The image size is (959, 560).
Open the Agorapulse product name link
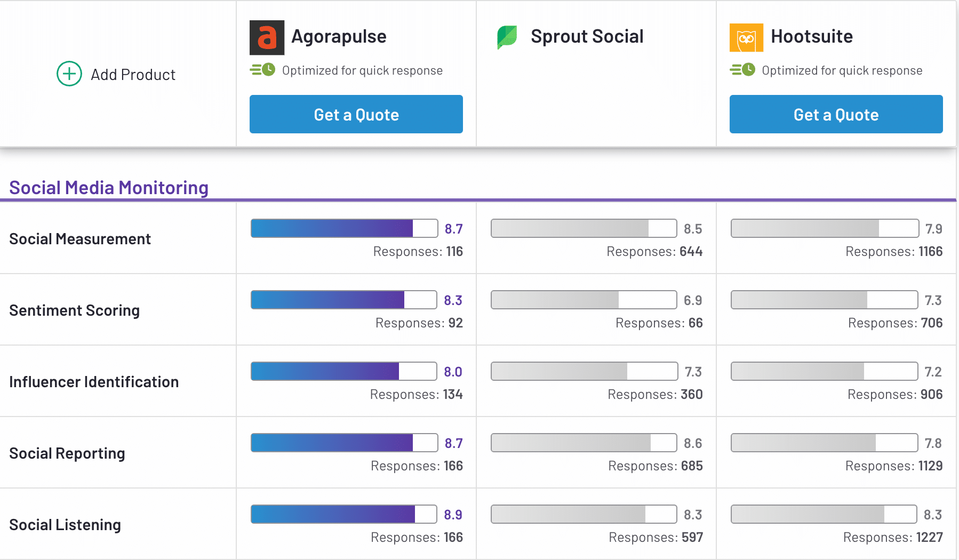click(x=339, y=36)
